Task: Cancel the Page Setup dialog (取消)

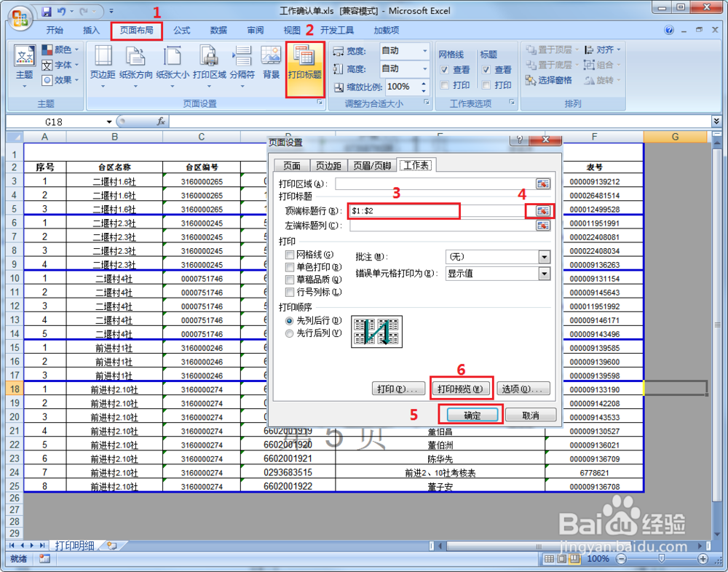Action: (x=531, y=415)
